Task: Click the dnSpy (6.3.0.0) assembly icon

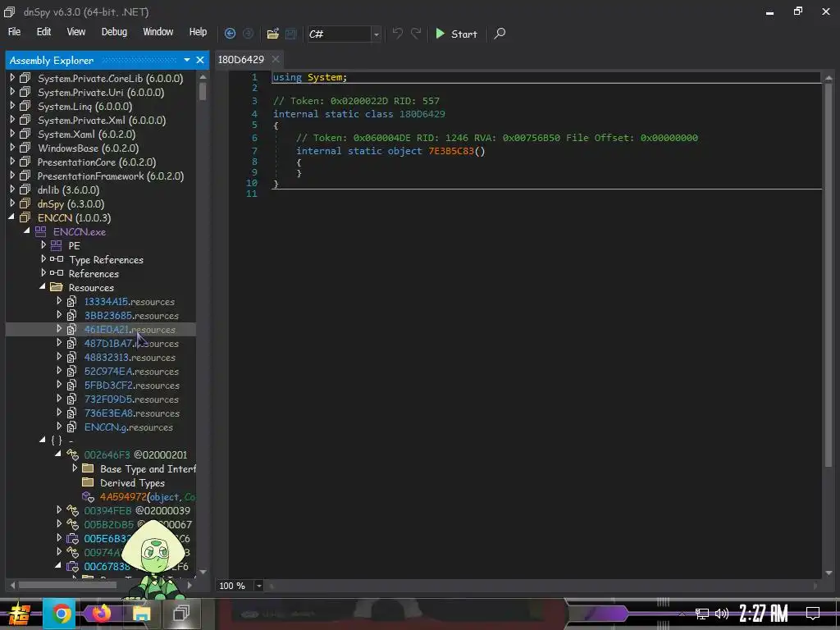Action: [x=25, y=203]
